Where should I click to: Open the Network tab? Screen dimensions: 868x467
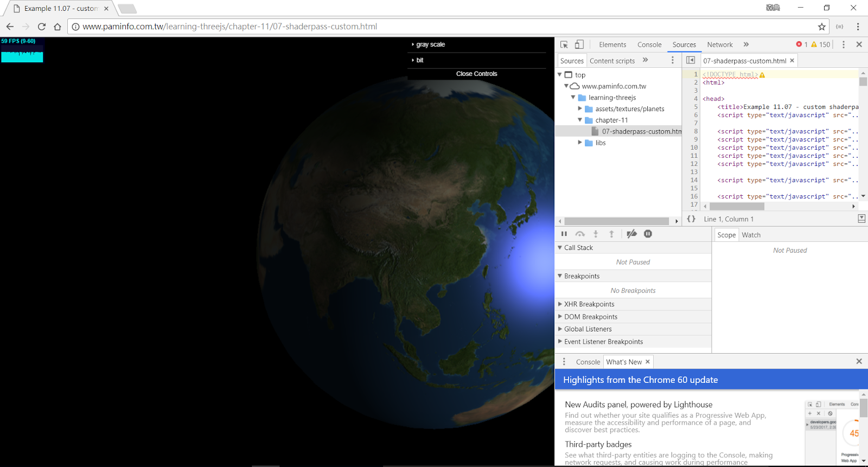click(720, 44)
